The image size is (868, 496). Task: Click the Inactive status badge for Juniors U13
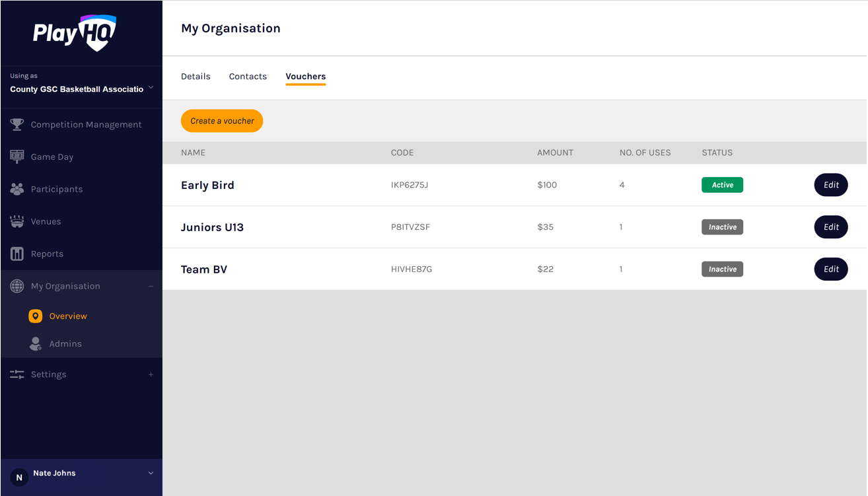[722, 227]
